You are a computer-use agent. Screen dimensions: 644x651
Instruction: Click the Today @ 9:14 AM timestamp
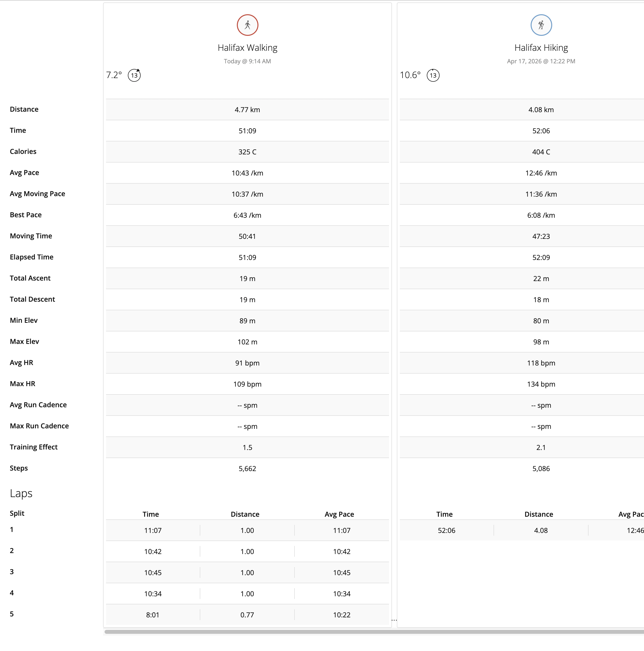pyautogui.click(x=247, y=61)
